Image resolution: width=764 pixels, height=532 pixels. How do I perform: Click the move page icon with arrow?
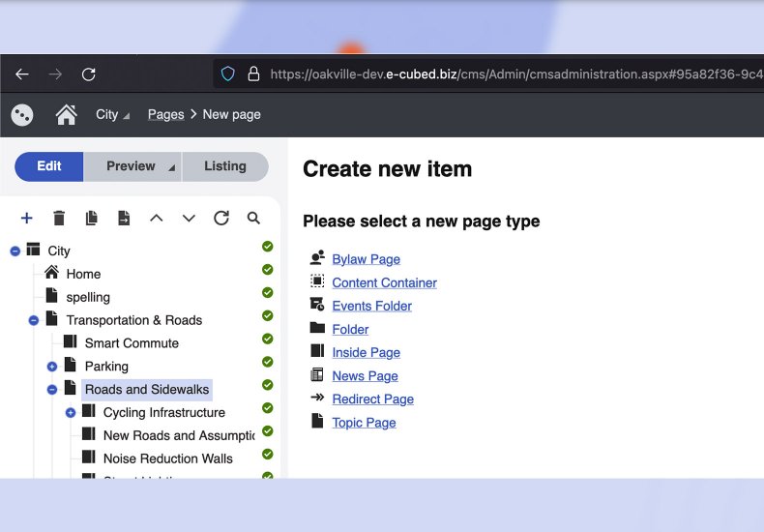pyautogui.click(x=124, y=219)
